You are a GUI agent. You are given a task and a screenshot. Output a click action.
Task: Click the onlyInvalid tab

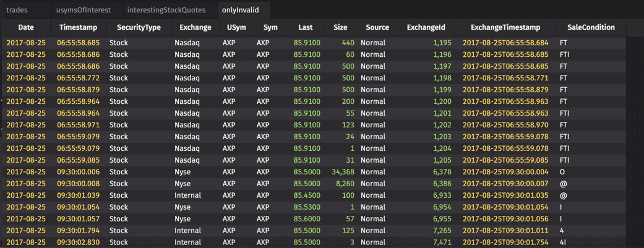tap(240, 10)
